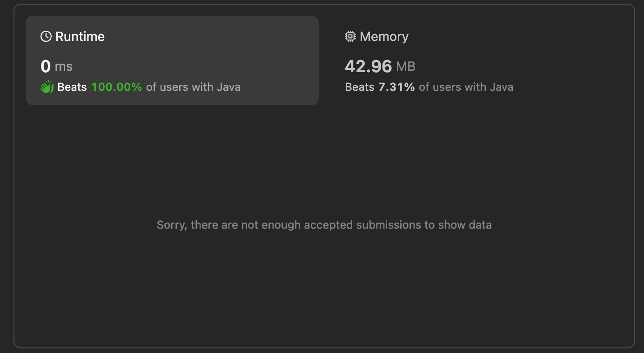Click the clock icon beside Runtime

[x=46, y=36]
